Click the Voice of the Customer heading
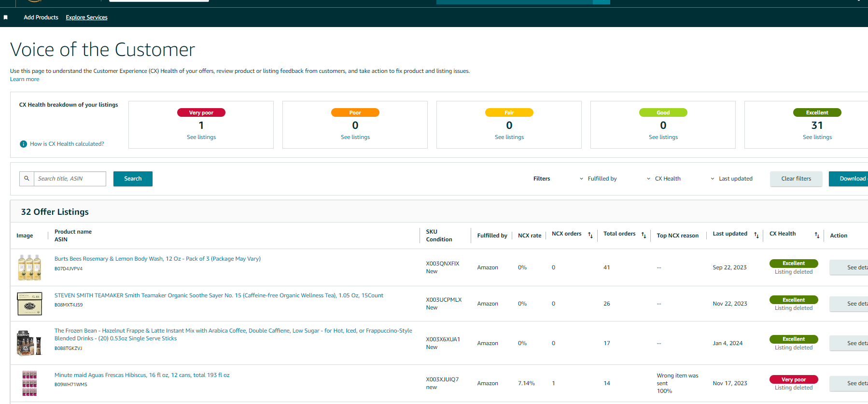Viewport: 868px width, 404px height. [102, 50]
